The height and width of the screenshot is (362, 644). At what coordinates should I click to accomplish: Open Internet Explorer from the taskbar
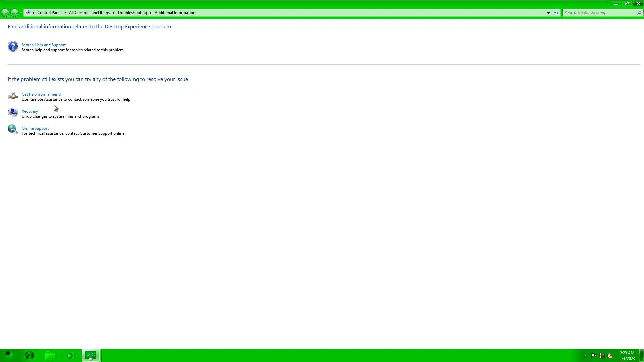coord(30,355)
